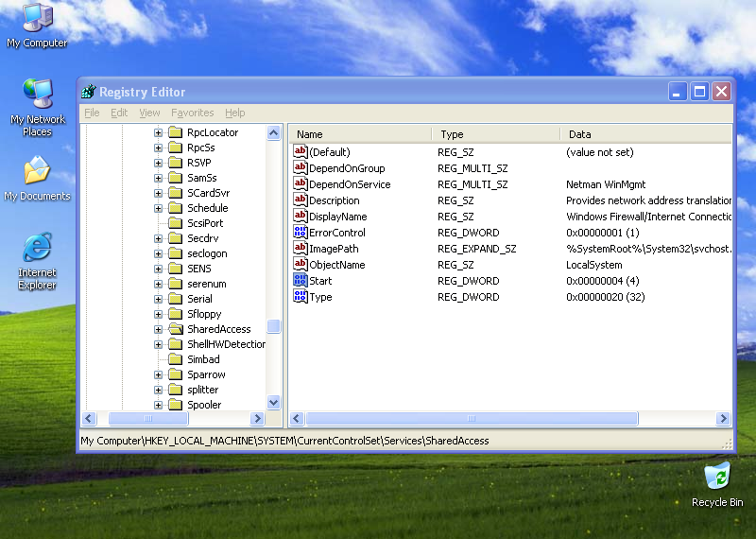Viewport: 756px width, 539px height.
Task: Expand the seclogon key
Action: click(x=158, y=253)
